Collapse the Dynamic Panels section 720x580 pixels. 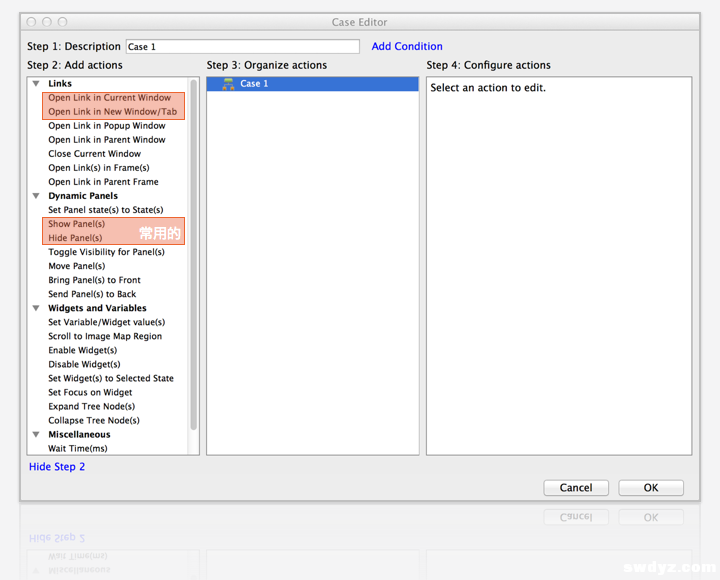coord(36,196)
